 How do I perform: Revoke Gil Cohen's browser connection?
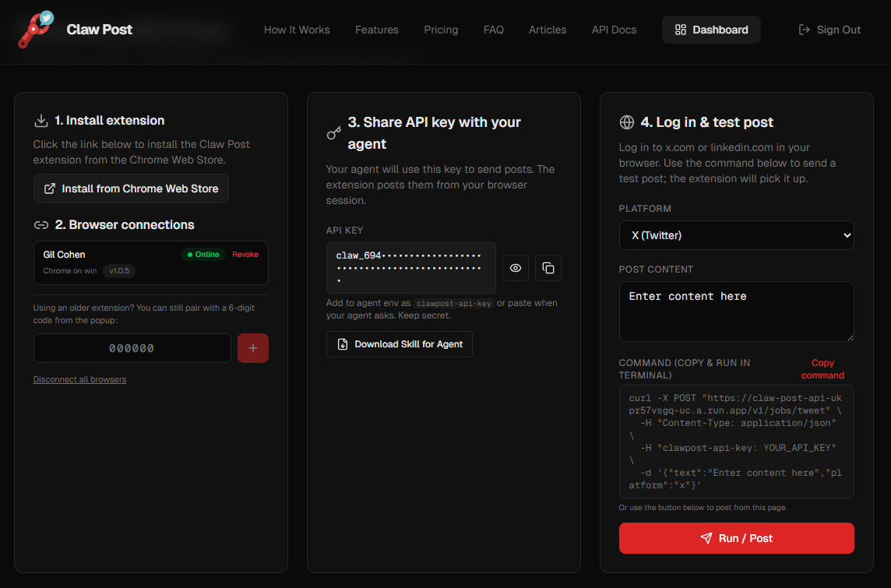245,254
